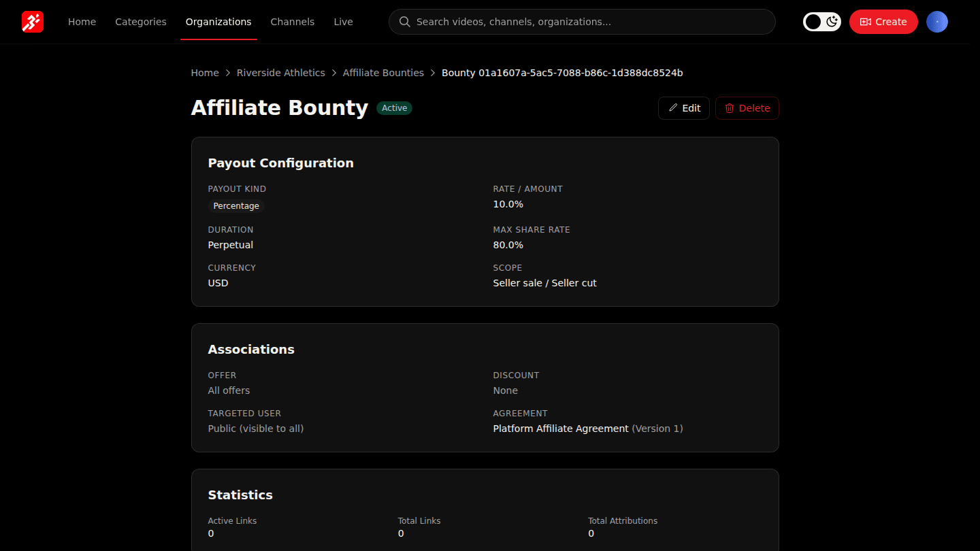This screenshot has height=551, width=980.
Task: Click the search magnifier icon
Action: click(404, 22)
